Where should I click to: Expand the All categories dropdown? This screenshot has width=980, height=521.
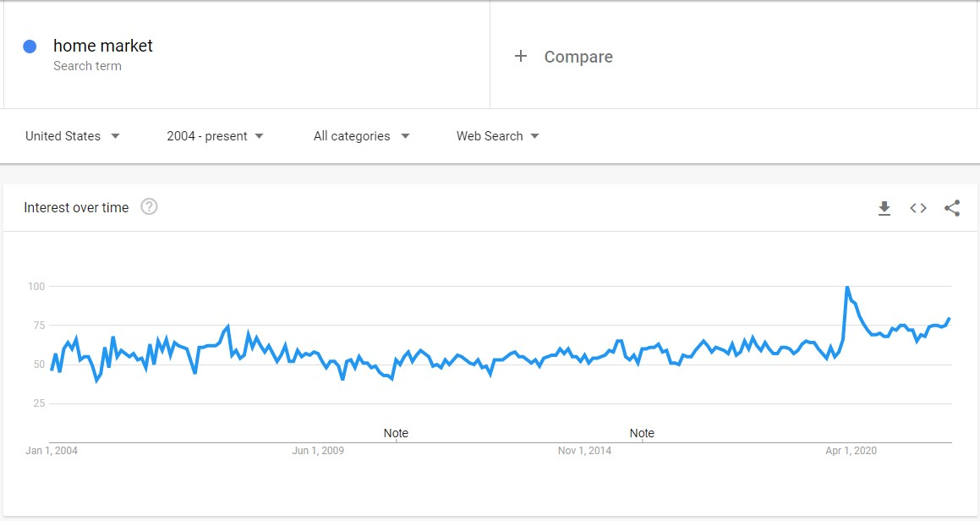click(x=361, y=136)
